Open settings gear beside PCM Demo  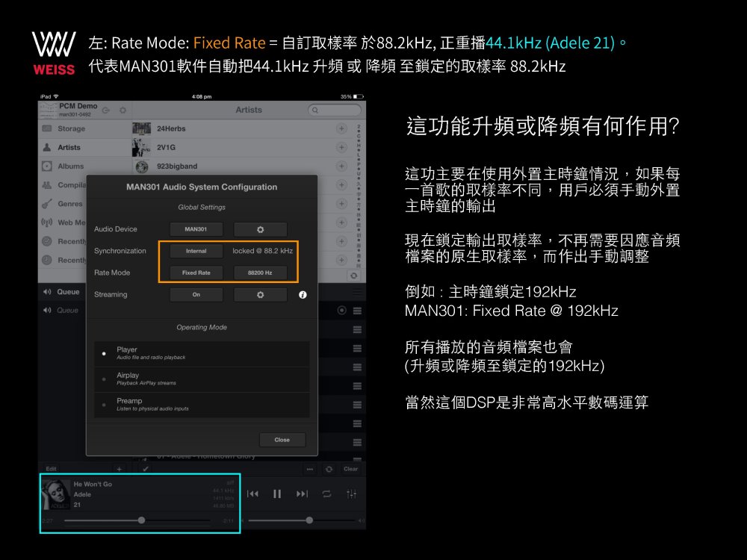pyautogui.click(x=123, y=110)
